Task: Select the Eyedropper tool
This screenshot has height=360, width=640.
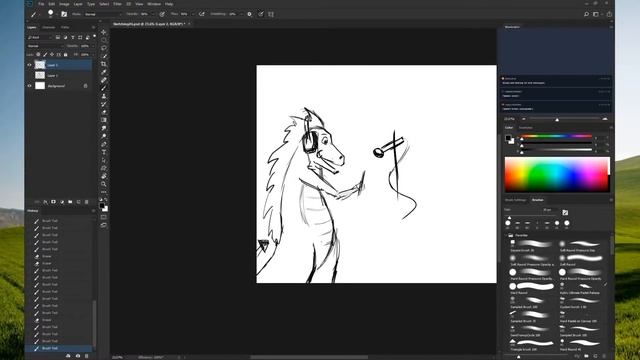Action: pyautogui.click(x=104, y=72)
